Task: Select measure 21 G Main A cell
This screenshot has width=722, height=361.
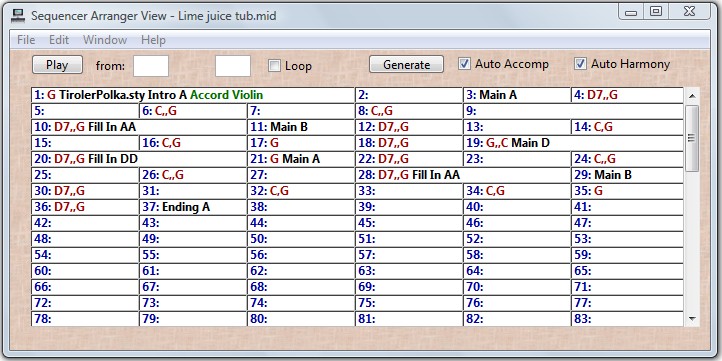Action: pyautogui.click(x=301, y=159)
